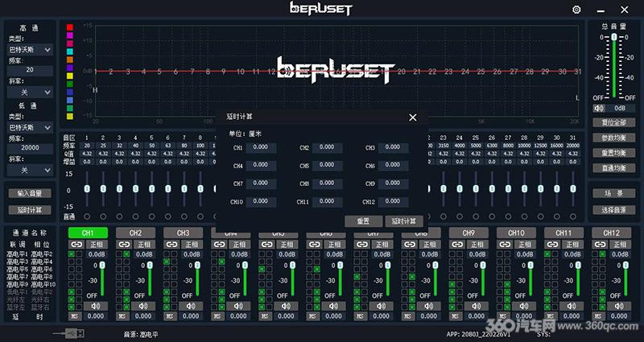Click the CH1 distance field in delay dialog
Image resolution: width=644 pixels, height=342 pixels.
pos(261,147)
